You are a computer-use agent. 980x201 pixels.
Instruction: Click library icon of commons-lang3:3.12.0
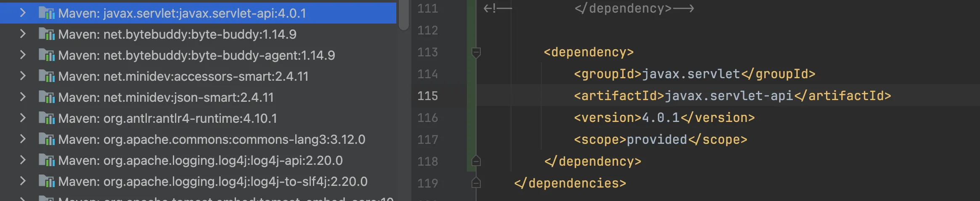[47, 139]
